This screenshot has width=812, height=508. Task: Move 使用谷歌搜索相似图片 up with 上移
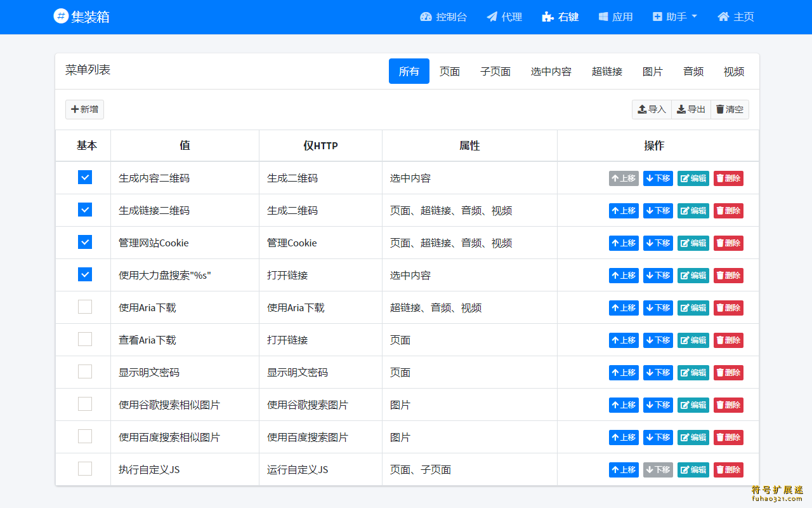[x=624, y=405]
